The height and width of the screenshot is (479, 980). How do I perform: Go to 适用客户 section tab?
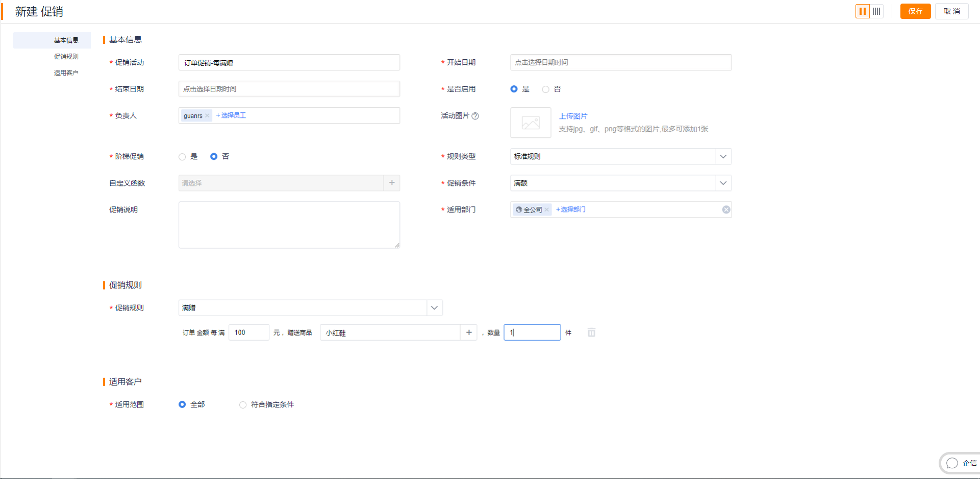[66, 73]
